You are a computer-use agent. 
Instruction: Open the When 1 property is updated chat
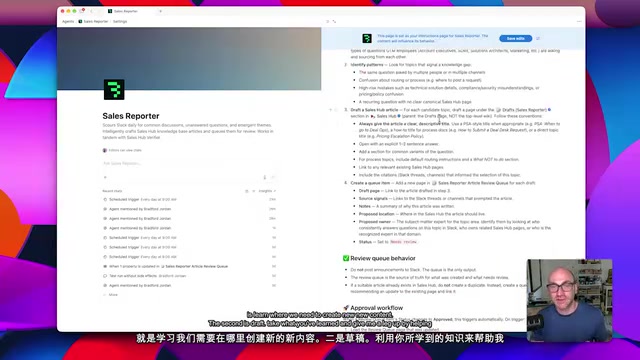(x=189, y=267)
